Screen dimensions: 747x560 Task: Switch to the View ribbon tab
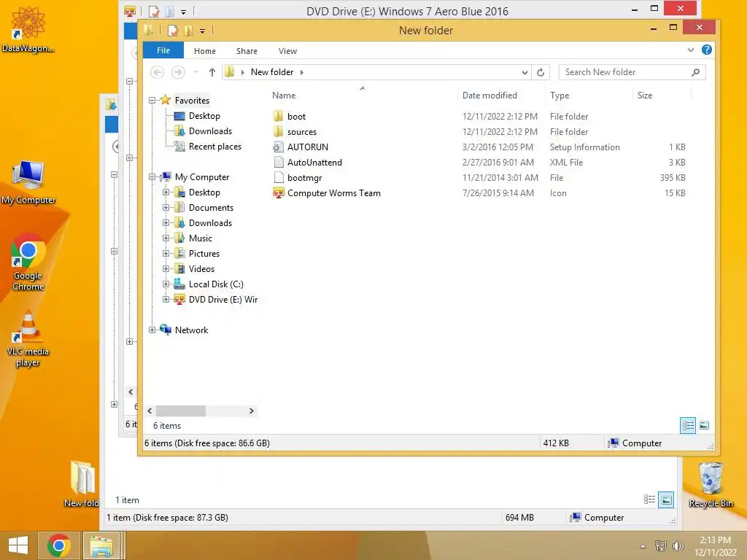click(x=287, y=51)
